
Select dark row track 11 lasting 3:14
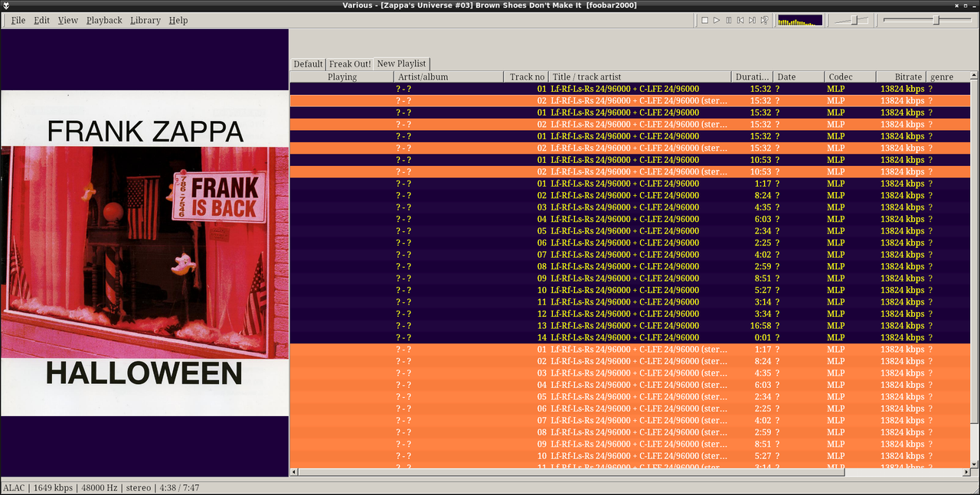[630, 301]
